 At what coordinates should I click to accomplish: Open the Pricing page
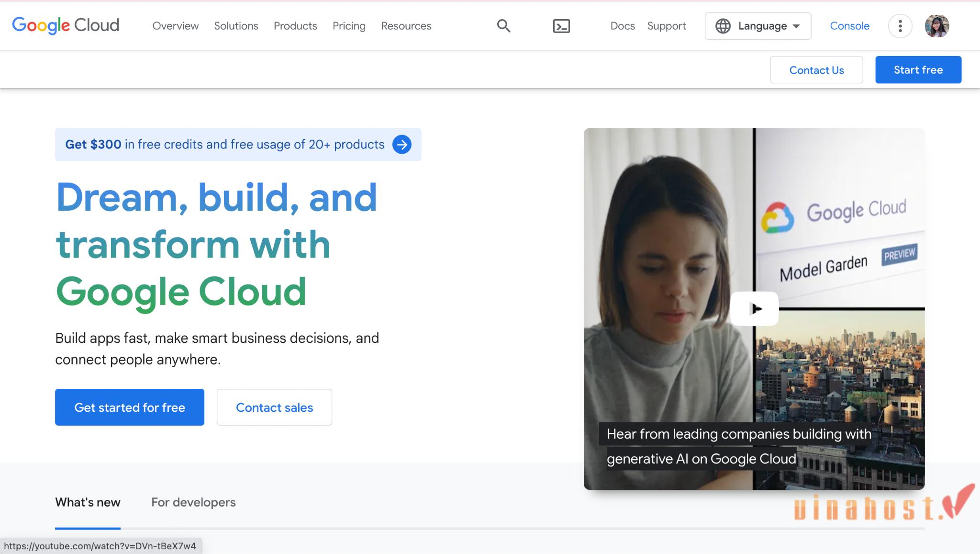pos(349,26)
